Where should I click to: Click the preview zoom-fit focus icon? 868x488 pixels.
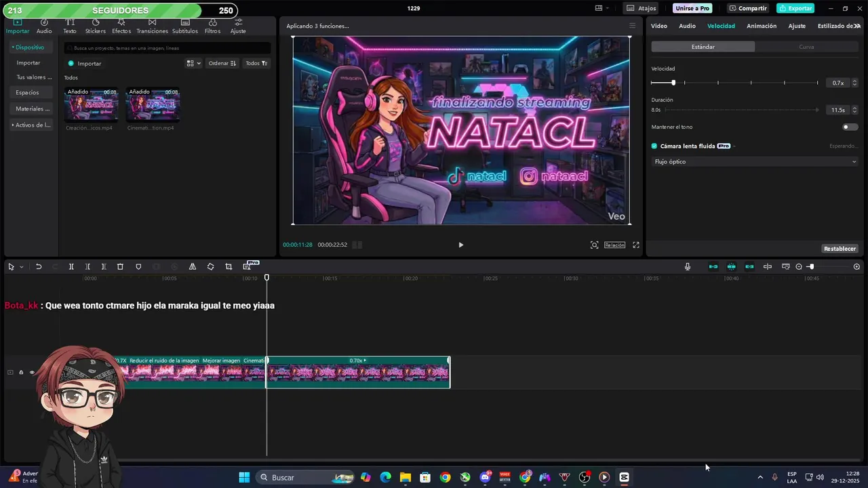click(594, 245)
